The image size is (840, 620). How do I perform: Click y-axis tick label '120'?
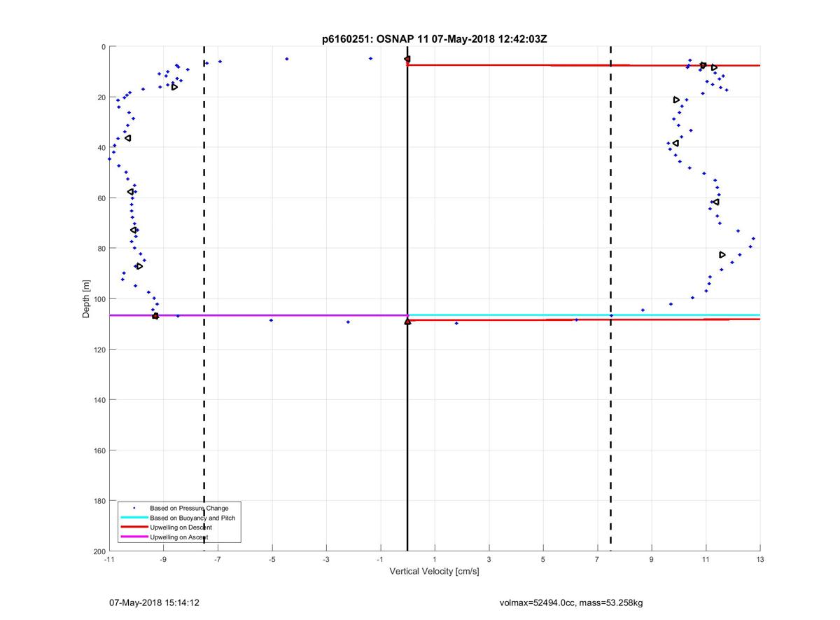99,350
